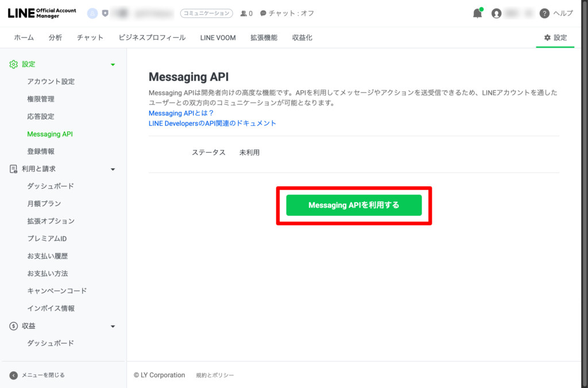Open the 分析 tab
The height and width of the screenshot is (388, 588).
[x=55, y=38]
